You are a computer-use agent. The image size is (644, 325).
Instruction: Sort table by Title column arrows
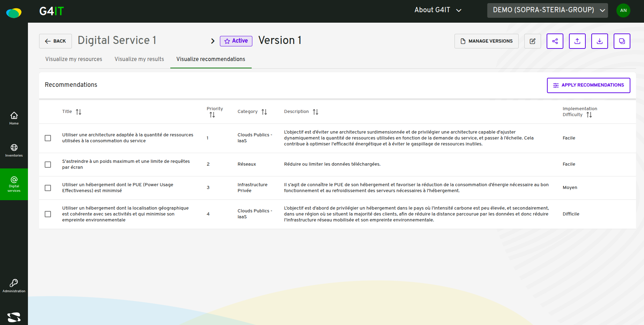pyautogui.click(x=79, y=112)
